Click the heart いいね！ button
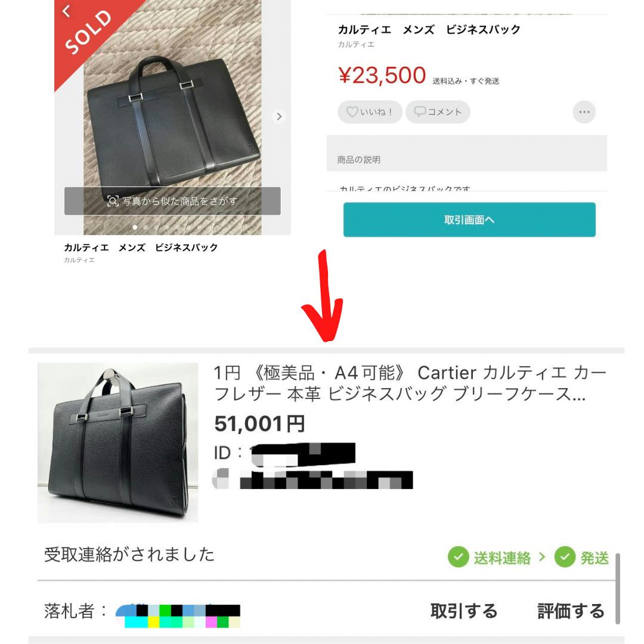The image size is (644, 644). coord(370,112)
